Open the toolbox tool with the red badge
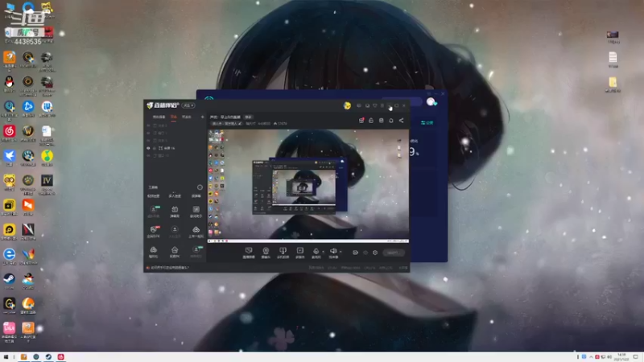Image resolution: width=644 pixels, height=362 pixels. (x=153, y=232)
